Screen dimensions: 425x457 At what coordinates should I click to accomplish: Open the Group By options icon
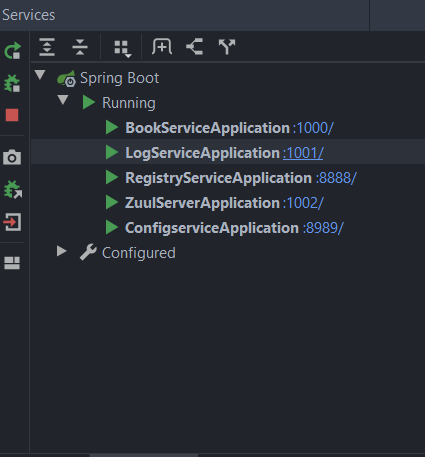(123, 49)
